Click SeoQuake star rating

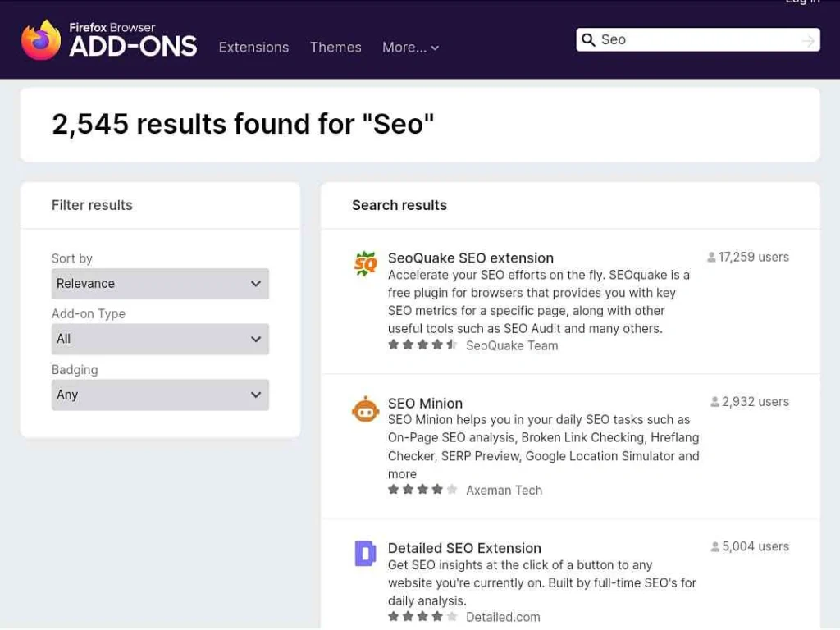point(422,345)
